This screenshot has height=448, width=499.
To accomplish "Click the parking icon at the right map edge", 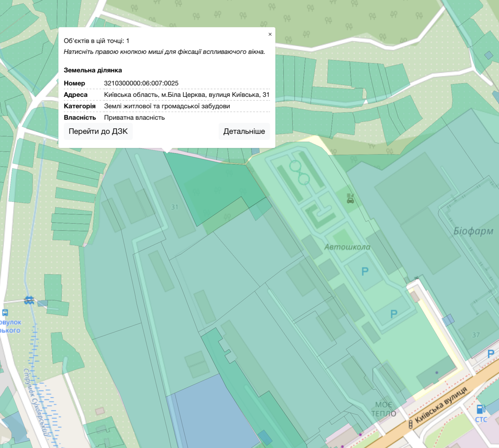I will click(x=491, y=354).
